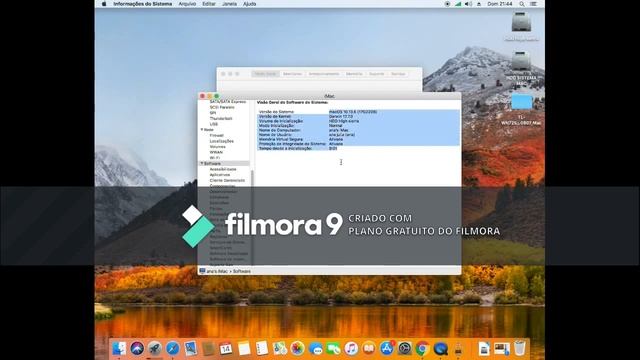Open orange iBooks icon in Dock
Image resolution: width=640 pixels, height=360 pixels.
(369, 348)
